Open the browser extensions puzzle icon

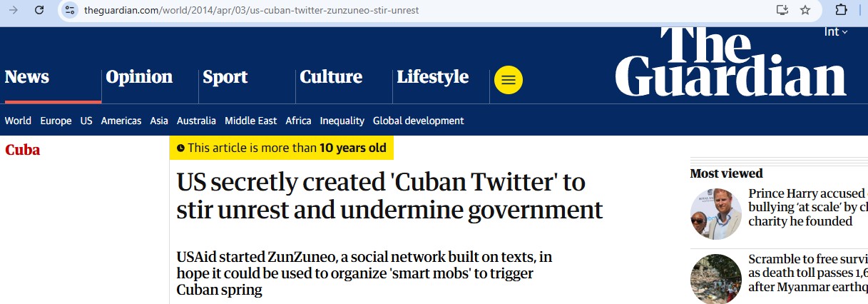[x=841, y=10]
